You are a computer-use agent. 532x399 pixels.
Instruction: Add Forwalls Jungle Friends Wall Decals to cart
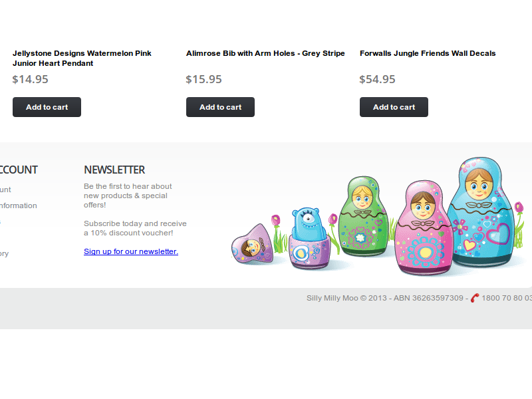394,107
